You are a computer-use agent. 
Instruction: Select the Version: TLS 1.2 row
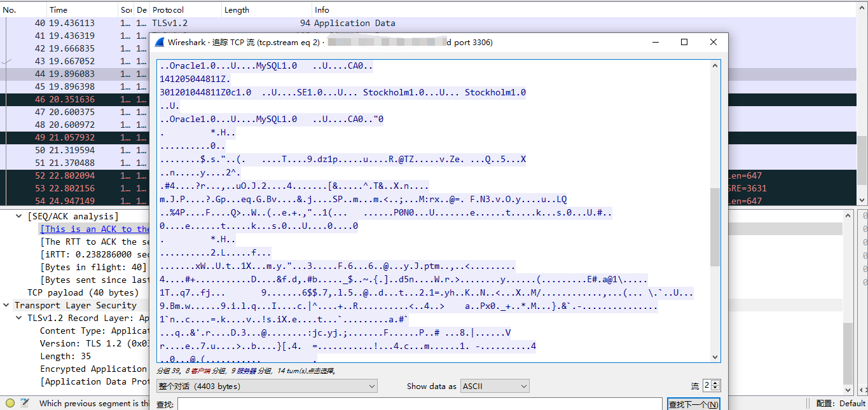tap(94, 344)
